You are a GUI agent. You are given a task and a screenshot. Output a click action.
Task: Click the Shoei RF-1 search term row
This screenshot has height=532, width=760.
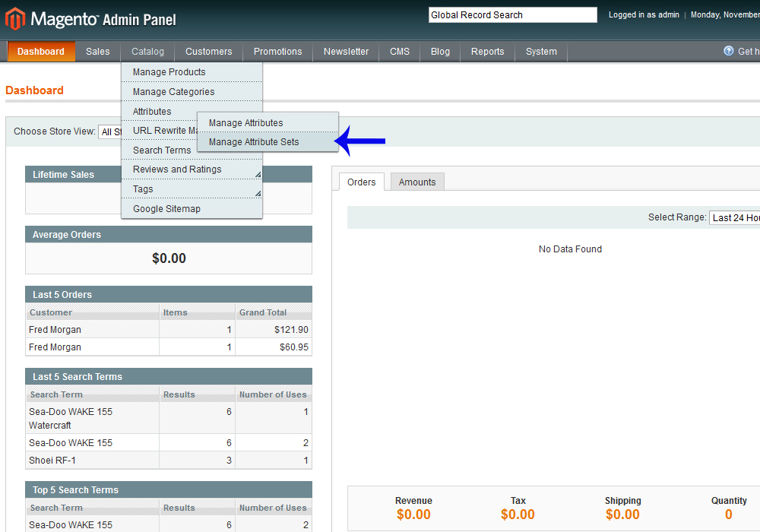[x=169, y=461]
